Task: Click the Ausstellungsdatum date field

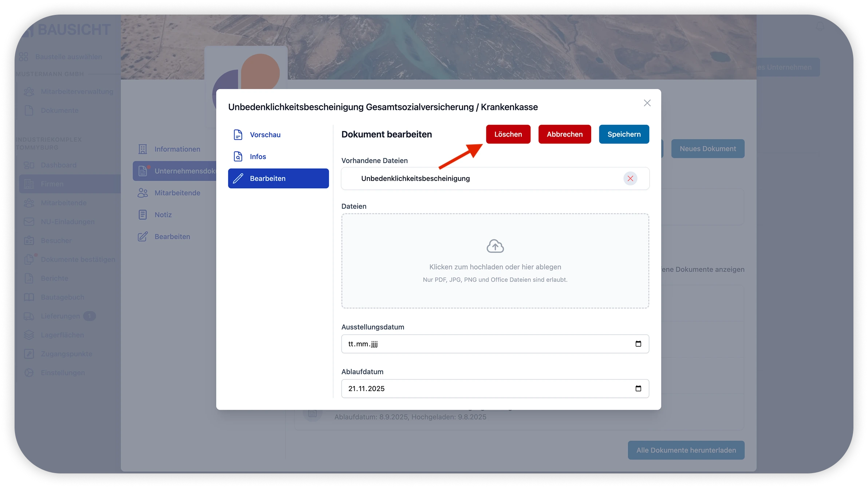Action: 495,344
